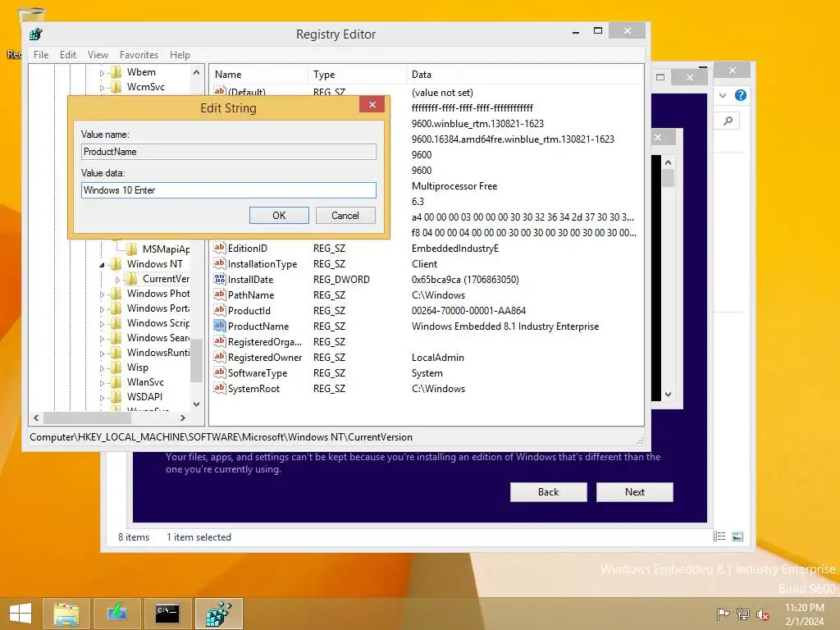Open the File menu
This screenshot has width=840, height=630.
(41, 55)
